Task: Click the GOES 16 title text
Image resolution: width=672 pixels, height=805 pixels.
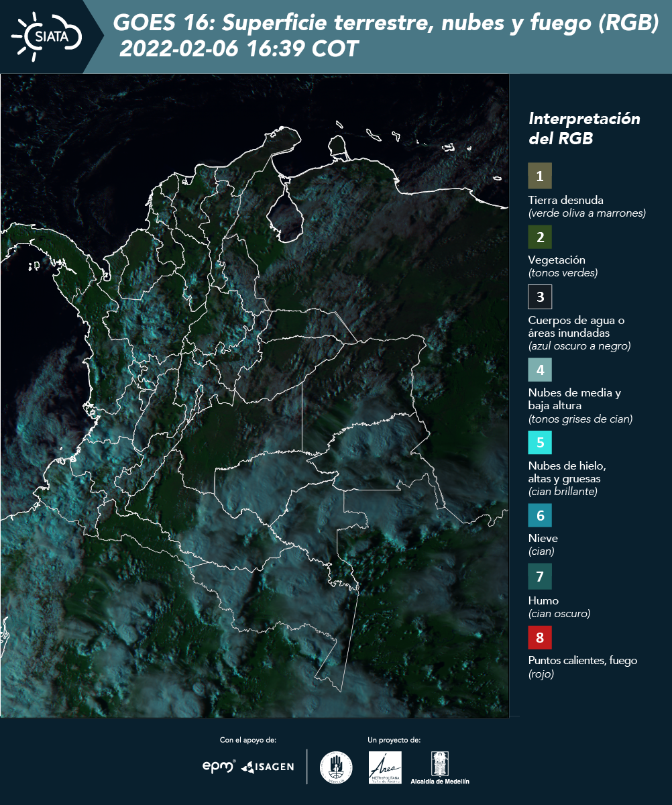Action: tap(386, 23)
